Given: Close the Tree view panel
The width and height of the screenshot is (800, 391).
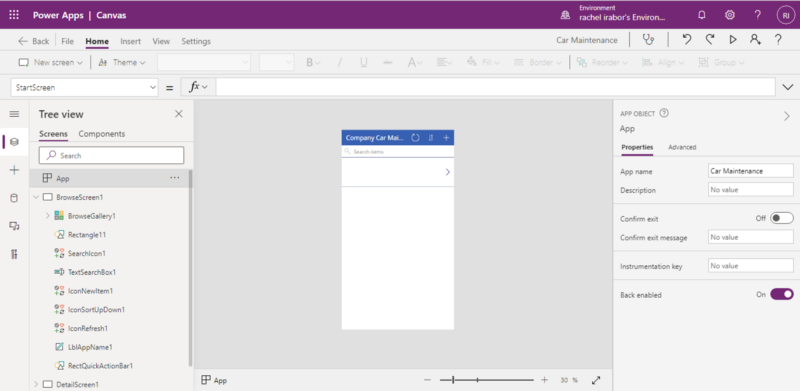Looking at the screenshot, I should [179, 114].
